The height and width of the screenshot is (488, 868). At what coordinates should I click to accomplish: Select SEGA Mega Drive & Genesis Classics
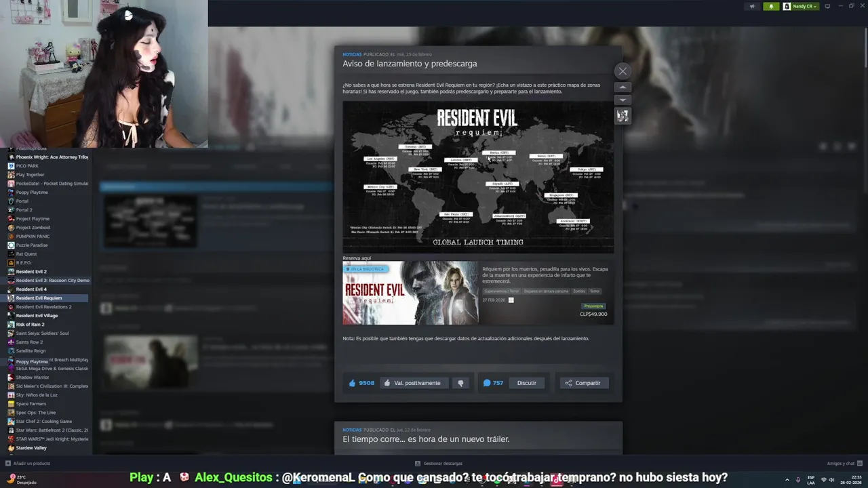pos(47,369)
